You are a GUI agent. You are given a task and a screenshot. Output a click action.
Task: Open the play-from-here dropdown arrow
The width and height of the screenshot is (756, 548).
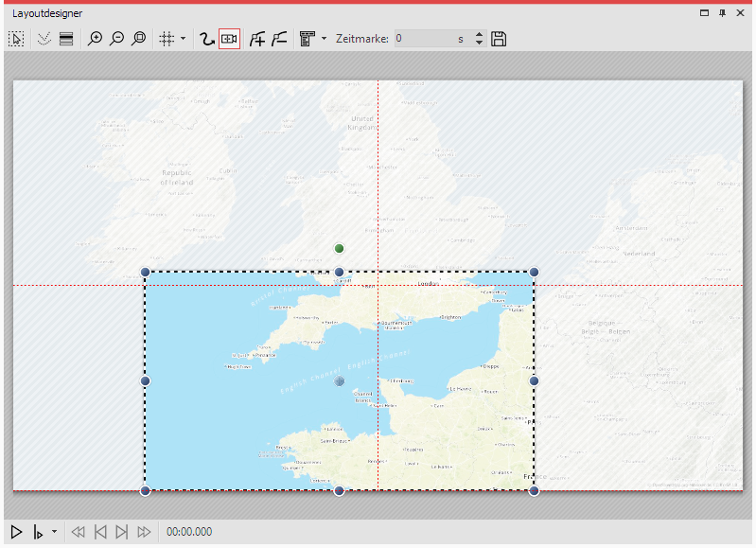[x=54, y=532]
